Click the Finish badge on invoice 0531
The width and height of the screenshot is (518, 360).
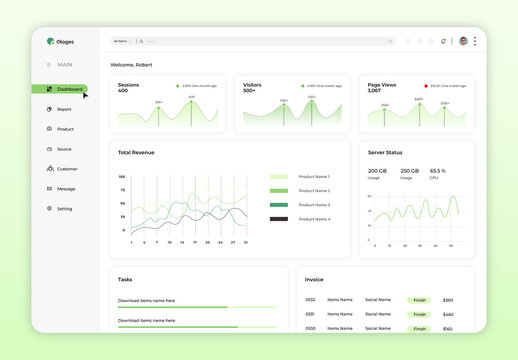(x=419, y=314)
